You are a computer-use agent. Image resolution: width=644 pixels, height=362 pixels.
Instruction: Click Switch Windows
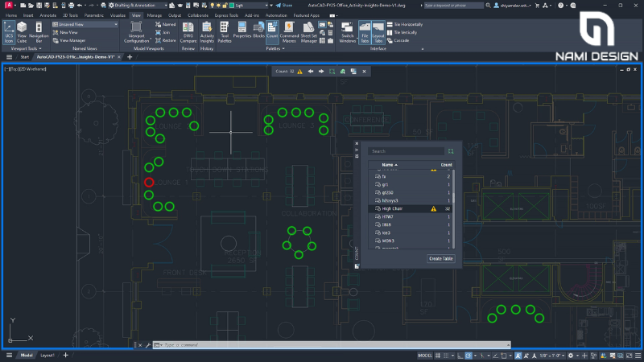point(348,32)
